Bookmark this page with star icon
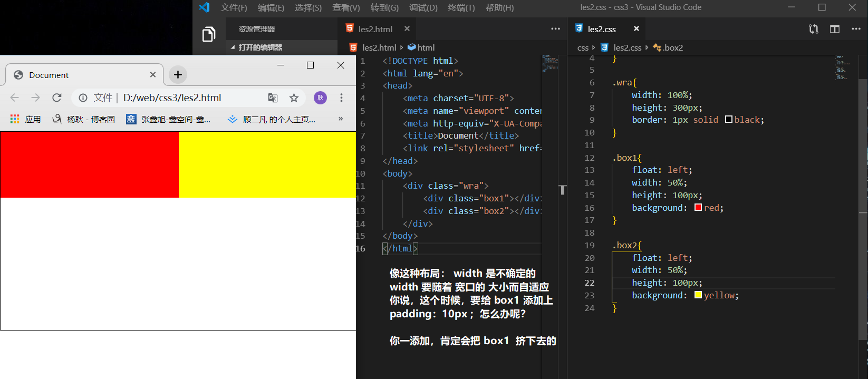Screen dimensions: 868x379 click(x=294, y=98)
